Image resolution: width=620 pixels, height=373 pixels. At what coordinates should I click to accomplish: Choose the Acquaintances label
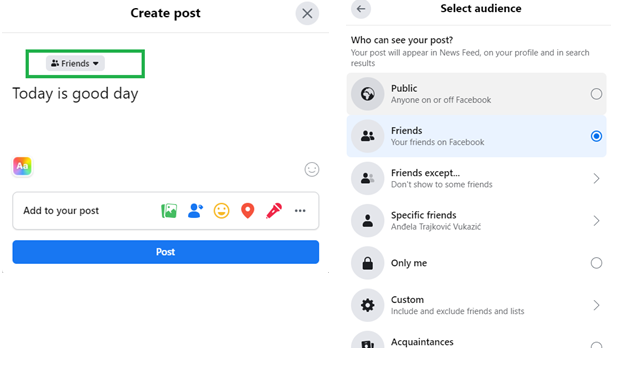422,342
